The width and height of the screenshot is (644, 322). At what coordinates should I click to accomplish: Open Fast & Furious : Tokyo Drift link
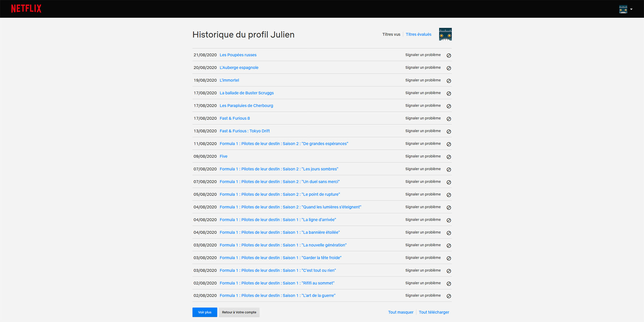pos(245,131)
